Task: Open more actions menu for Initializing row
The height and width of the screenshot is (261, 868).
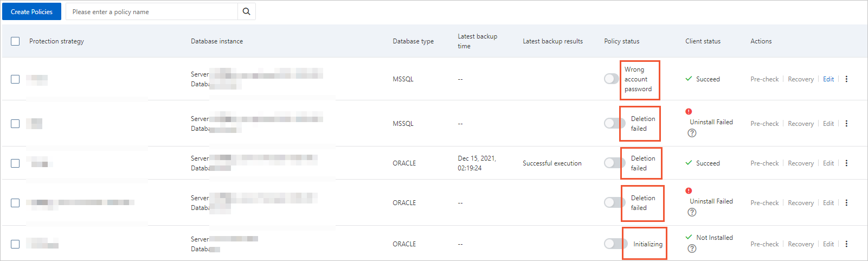Action: [x=846, y=244]
